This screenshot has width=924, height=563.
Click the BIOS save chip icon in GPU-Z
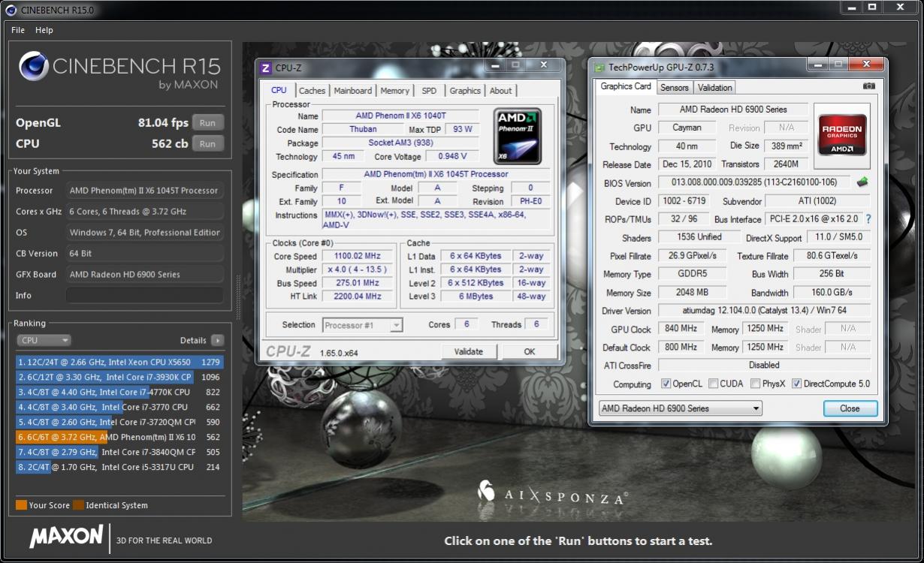pos(862,182)
